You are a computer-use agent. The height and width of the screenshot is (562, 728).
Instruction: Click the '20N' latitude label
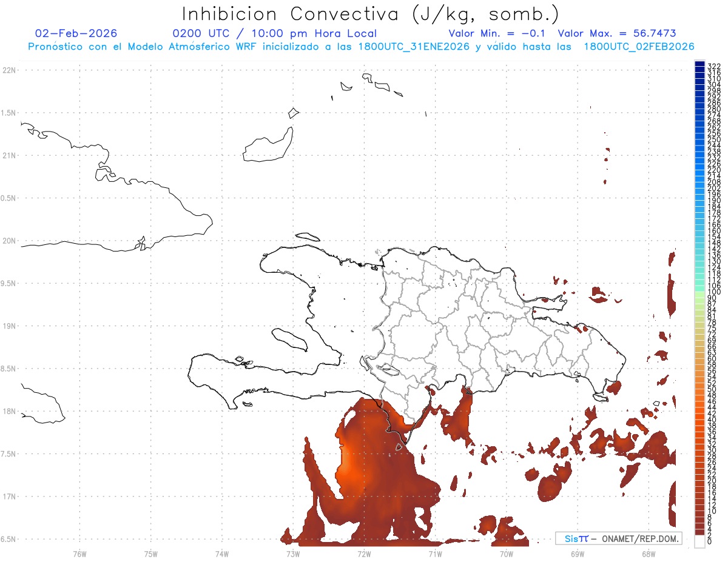pos(9,241)
